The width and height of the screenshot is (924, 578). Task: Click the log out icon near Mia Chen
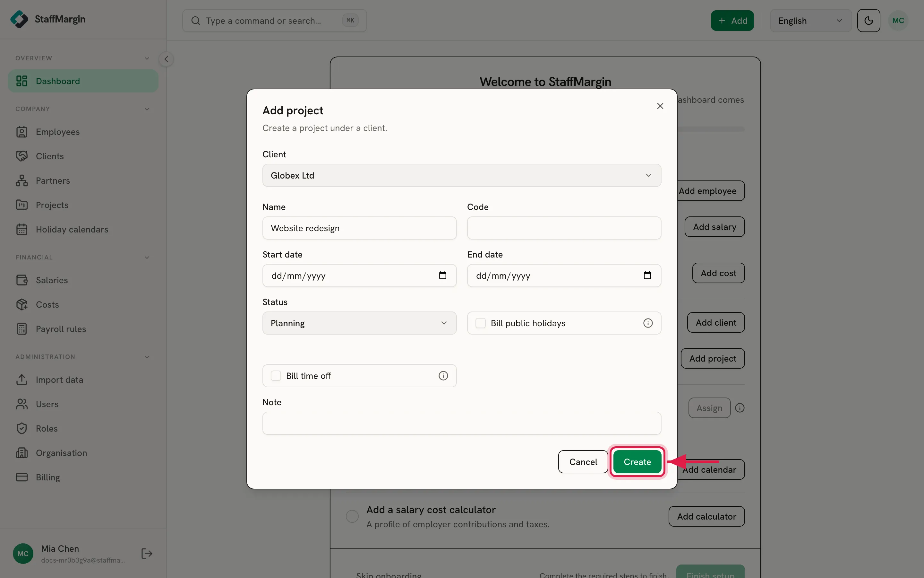147,554
